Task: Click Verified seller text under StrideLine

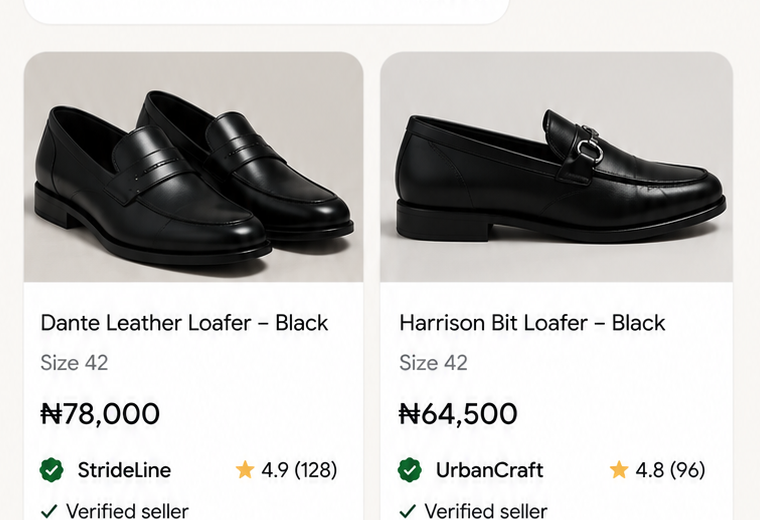Action: (127, 511)
